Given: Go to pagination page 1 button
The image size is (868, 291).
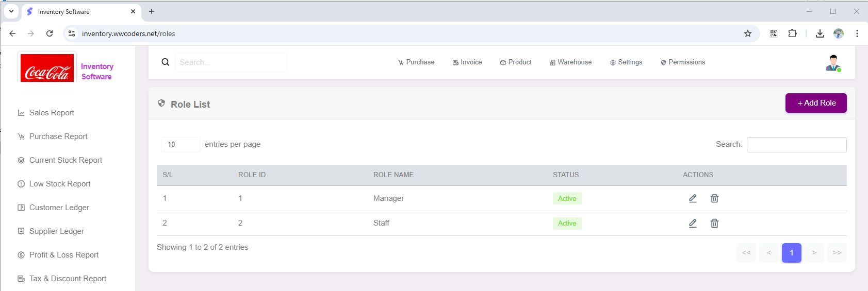Looking at the screenshot, I should pyautogui.click(x=791, y=253).
